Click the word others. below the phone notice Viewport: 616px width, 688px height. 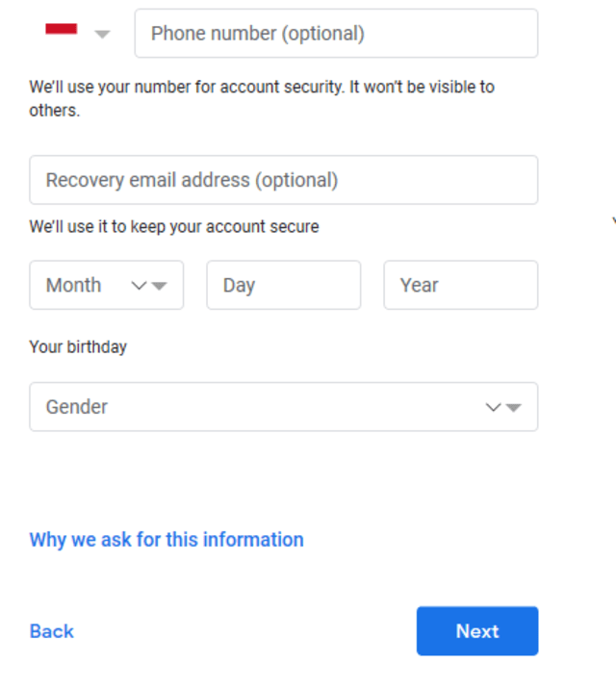(x=55, y=111)
